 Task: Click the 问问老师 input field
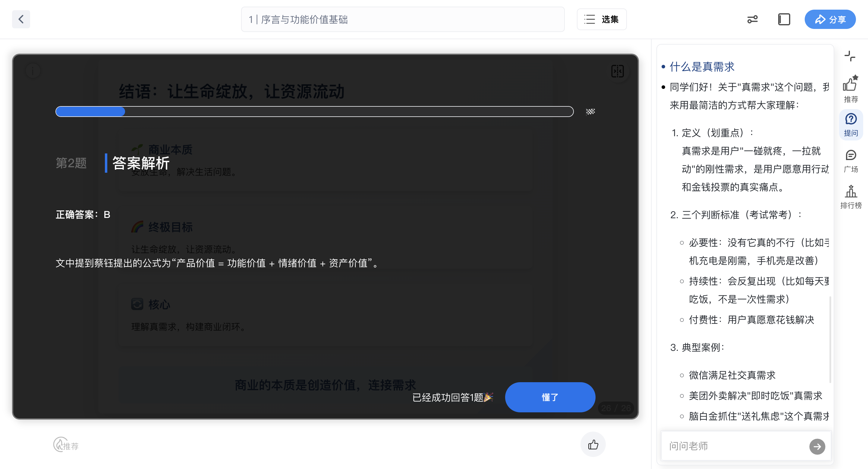coord(734,446)
